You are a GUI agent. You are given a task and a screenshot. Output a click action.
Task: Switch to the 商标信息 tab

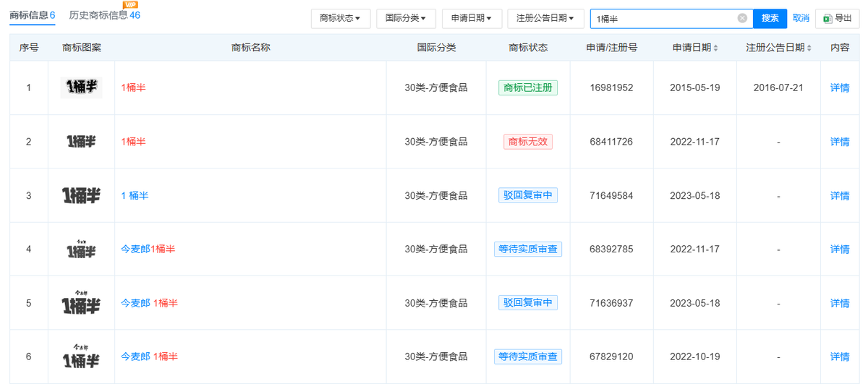tap(32, 14)
